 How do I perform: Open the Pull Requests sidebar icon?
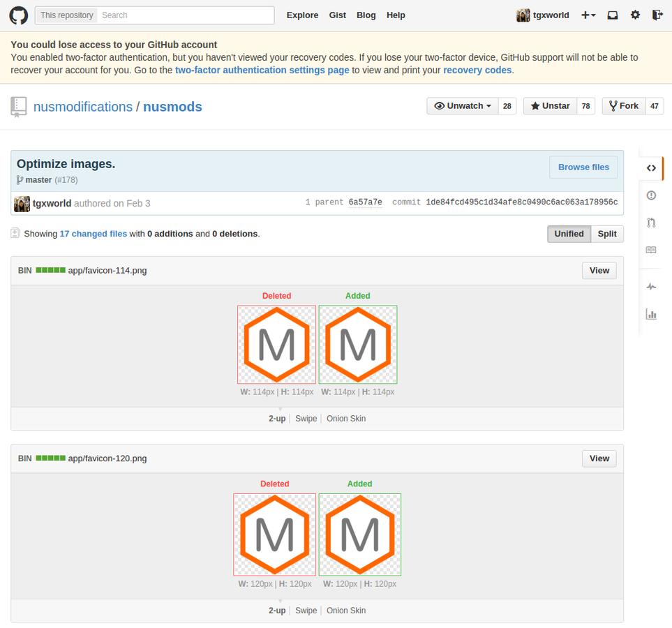[x=651, y=223]
